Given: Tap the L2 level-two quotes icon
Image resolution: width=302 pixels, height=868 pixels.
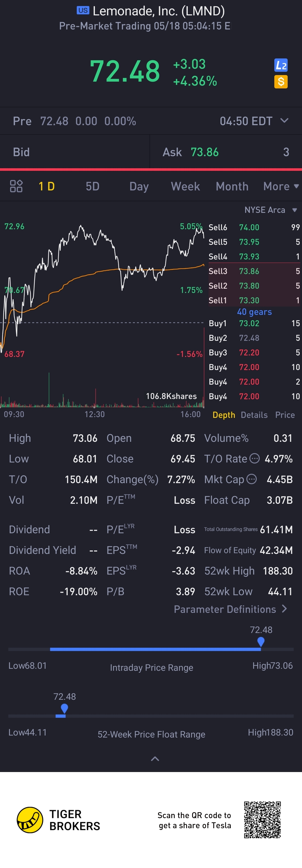Looking at the screenshot, I should pos(281,65).
